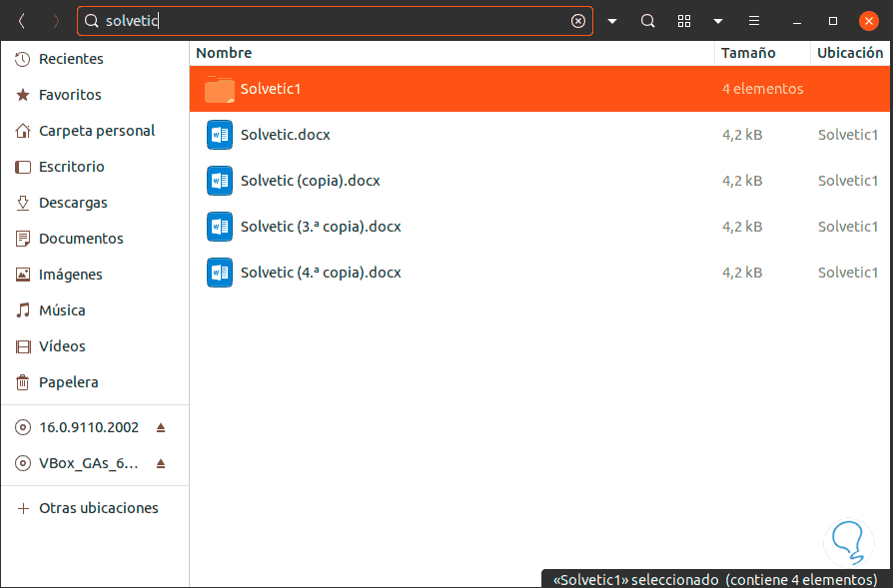Open the Imágenes folder in sidebar
Screen dimensions: 893x588
(22, 275)
